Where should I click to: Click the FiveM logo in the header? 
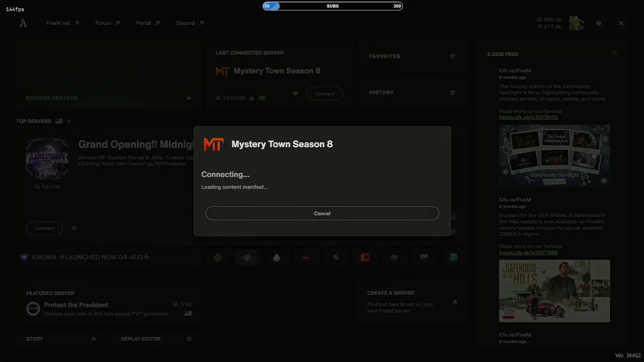23,23
